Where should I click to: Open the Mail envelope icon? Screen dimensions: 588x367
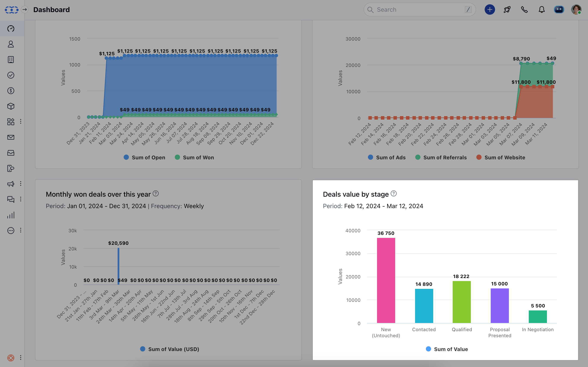pyautogui.click(x=11, y=137)
